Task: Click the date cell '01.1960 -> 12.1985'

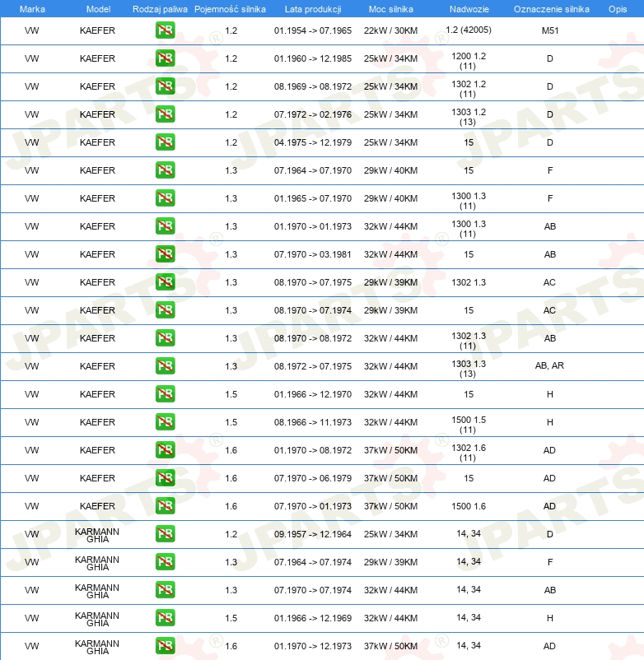Action: pyautogui.click(x=313, y=58)
